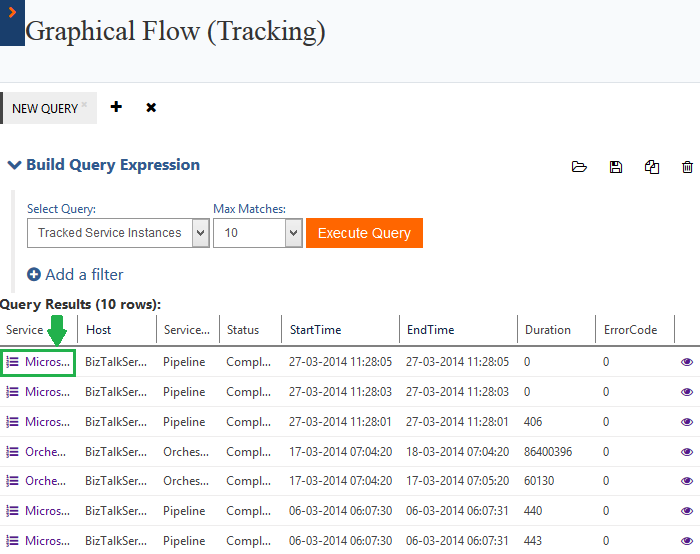Click eye icon for row with duration 406
Image resolution: width=700 pixels, height=554 pixels.
(687, 421)
